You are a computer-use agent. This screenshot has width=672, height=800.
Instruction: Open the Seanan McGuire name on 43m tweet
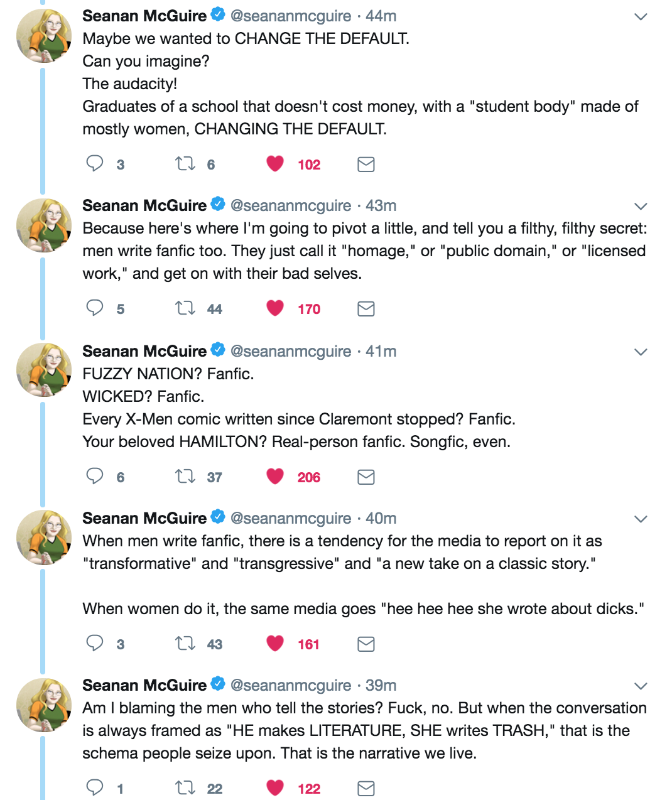144,205
